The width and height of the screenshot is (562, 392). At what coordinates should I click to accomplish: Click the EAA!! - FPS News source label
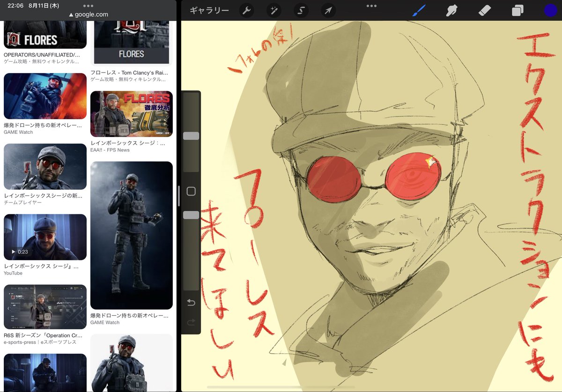click(x=110, y=150)
